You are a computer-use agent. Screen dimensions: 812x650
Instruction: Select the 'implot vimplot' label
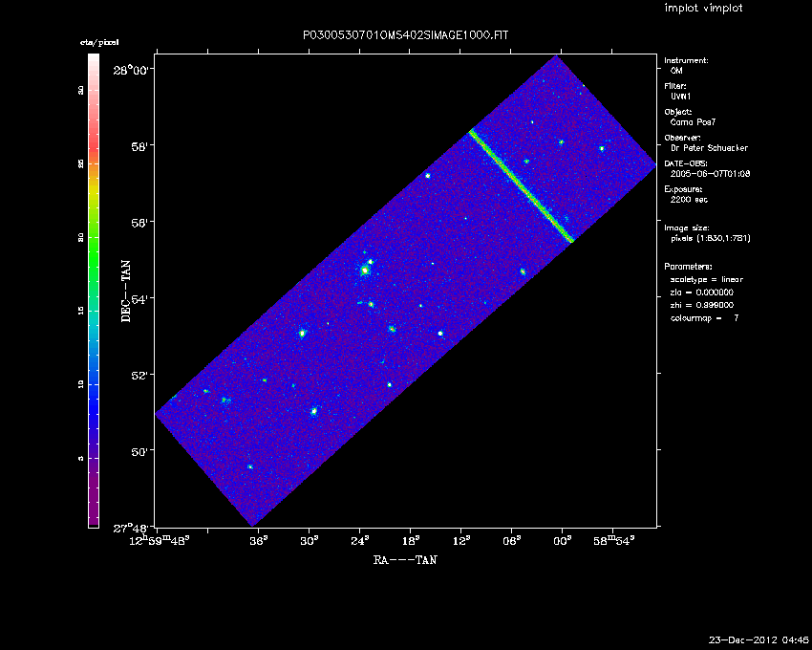pyautogui.click(x=703, y=8)
